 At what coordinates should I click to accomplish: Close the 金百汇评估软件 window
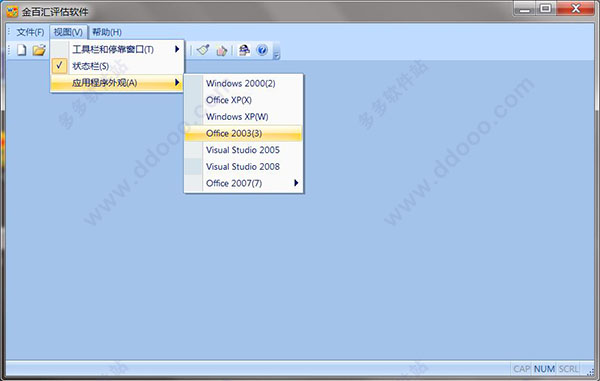(576, 8)
